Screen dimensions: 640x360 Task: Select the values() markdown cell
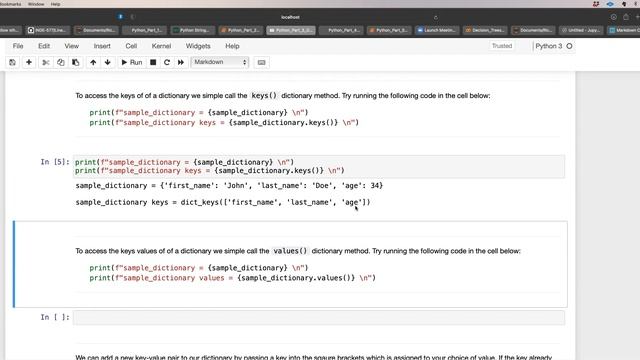pyautogui.click(x=290, y=264)
